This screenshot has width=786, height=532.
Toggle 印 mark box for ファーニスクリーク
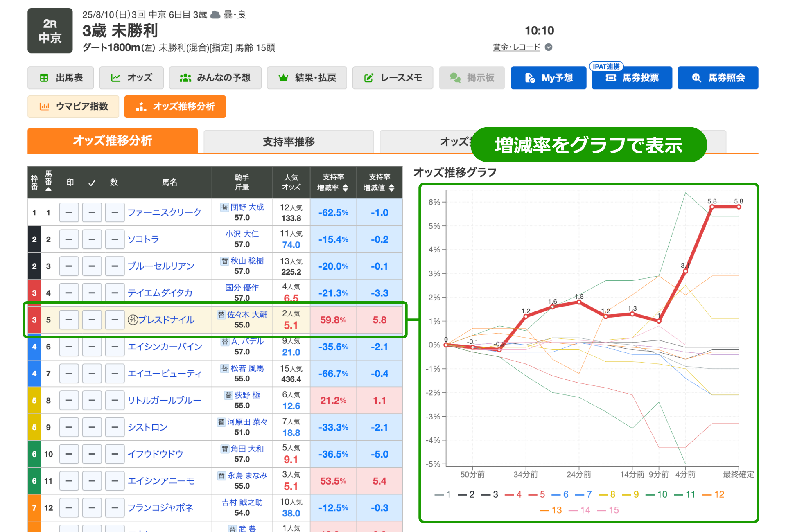[x=69, y=212]
